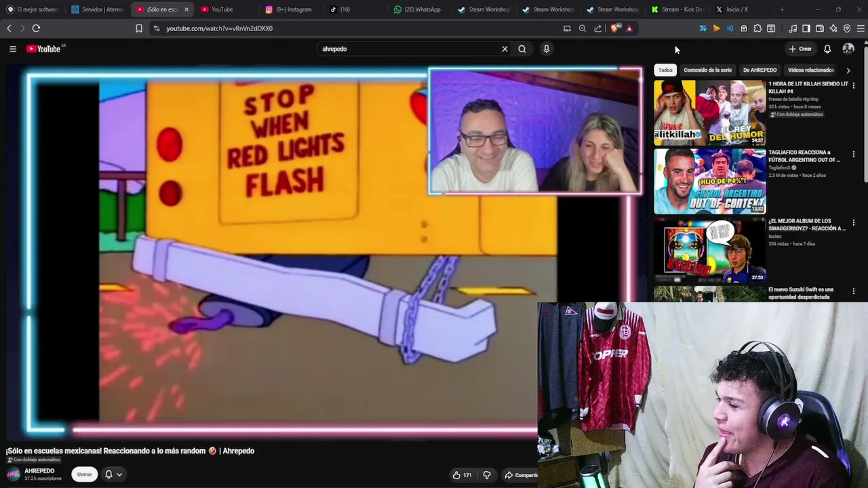Image resolution: width=868 pixels, height=488 pixels.
Task: Like the video (171 likes)
Action: pos(462,475)
